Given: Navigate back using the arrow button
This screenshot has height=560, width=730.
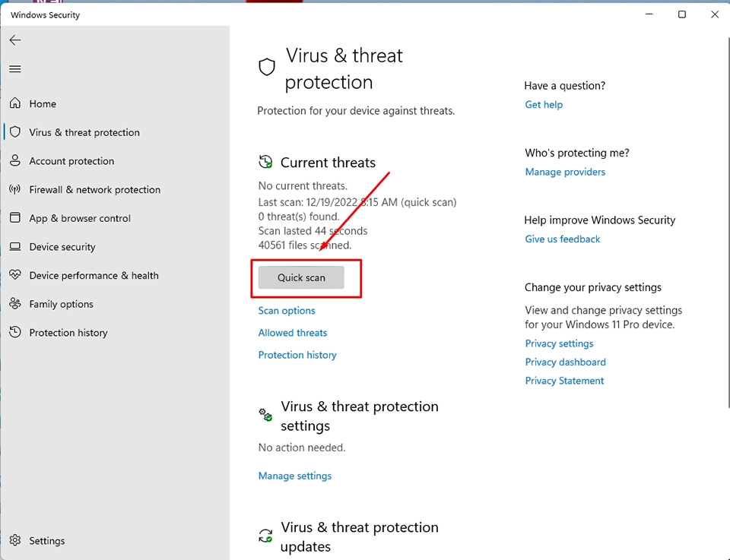Looking at the screenshot, I should 15,40.
